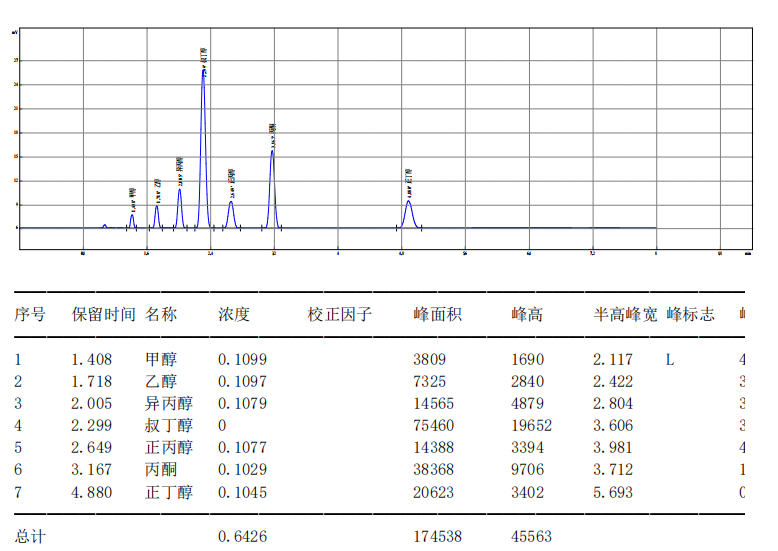The width and height of the screenshot is (778, 551).
Task: Select the 甲醇 name cell in row 1
Action: (x=160, y=359)
